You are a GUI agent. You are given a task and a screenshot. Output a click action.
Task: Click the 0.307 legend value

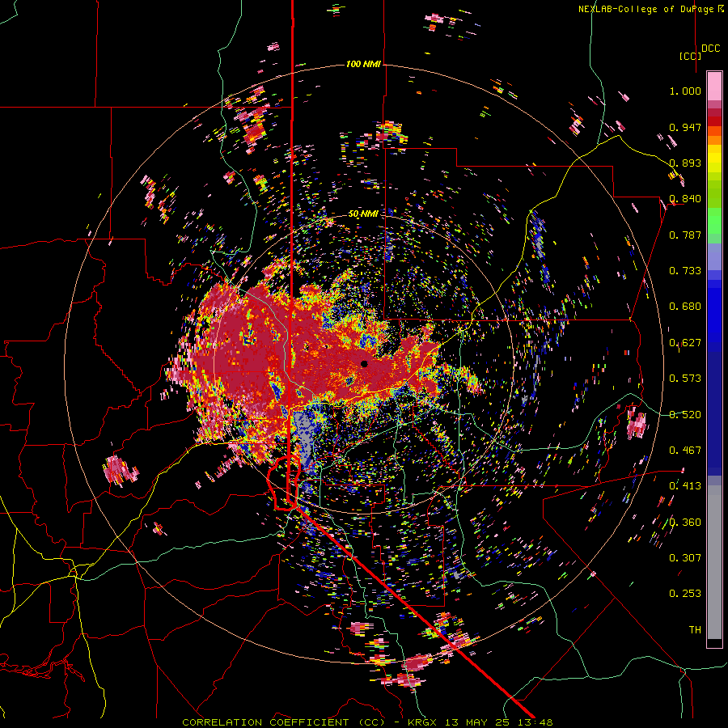coord(685,558)
